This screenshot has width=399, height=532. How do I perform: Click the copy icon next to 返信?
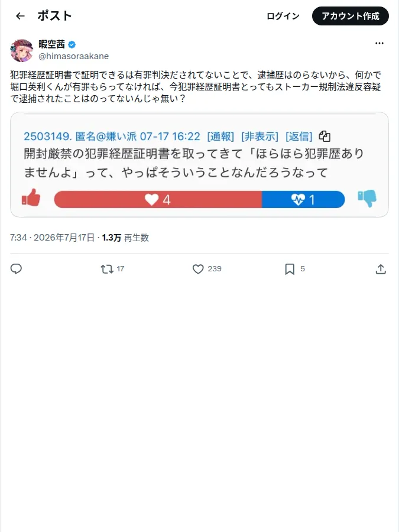tap(325, 137)
